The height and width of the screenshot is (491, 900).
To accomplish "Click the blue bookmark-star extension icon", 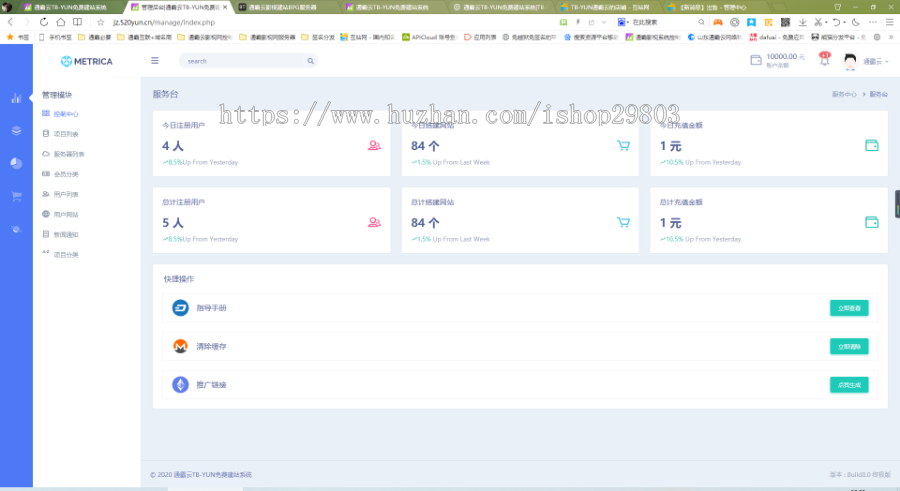I will pos(751,22).
